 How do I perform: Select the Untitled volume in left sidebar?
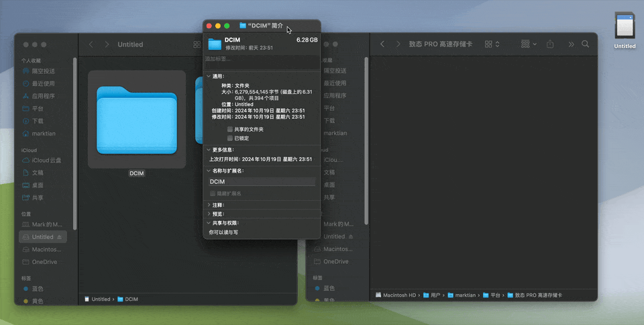42,236
